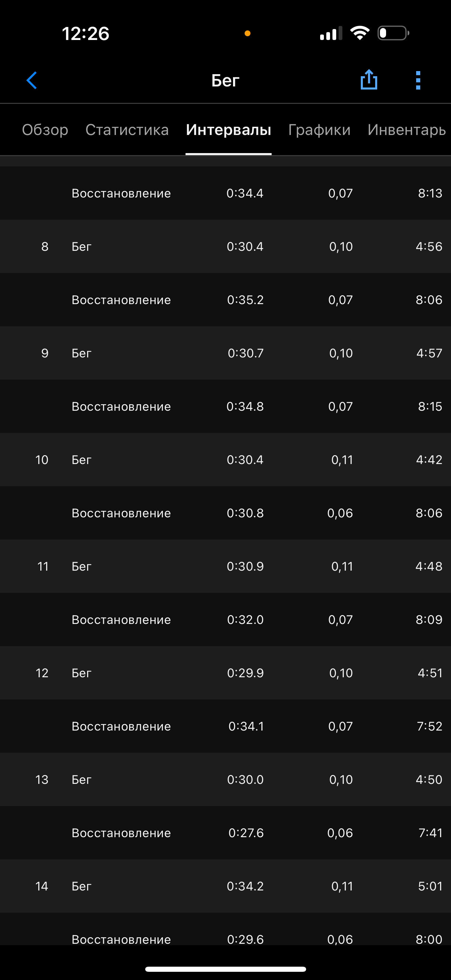Switch to the Обзор tab
This screenshot has height=980, width=451.
pyautogui.click(x=45, y=130)
